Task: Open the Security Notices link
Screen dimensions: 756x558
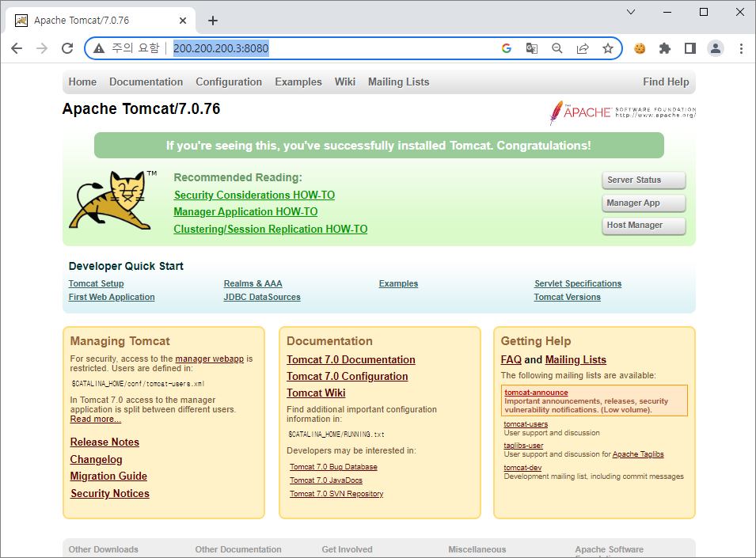Action: pos(110,493)
